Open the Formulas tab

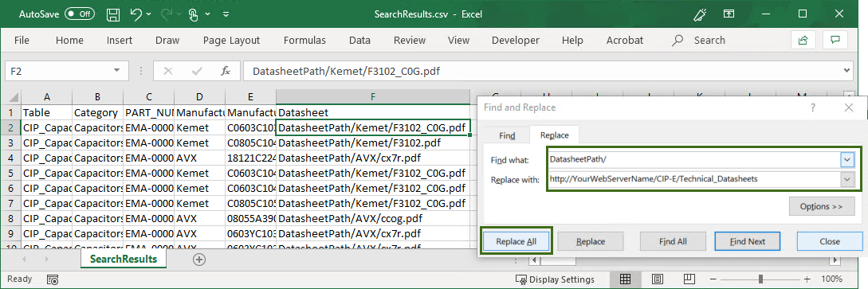coord(304,41)
